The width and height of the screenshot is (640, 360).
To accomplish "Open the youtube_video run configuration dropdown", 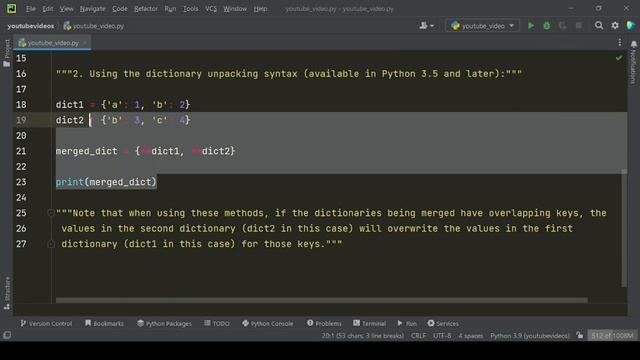I will pyautogui.click(x=482, y=26).
